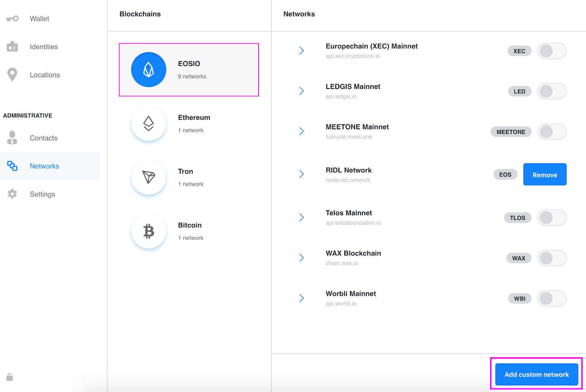Navigate to Contacts
This screenshot has height=392, width=586.
tap(50, 138)
